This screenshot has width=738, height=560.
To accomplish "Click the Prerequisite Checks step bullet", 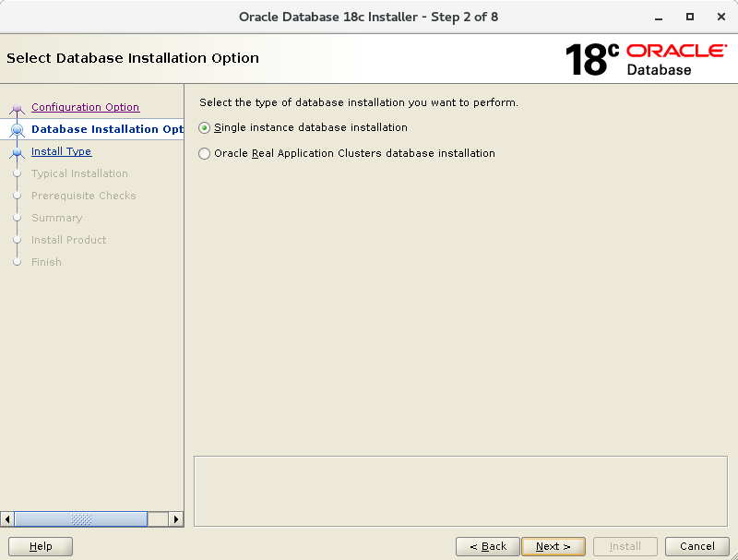I will click(17, 196).
